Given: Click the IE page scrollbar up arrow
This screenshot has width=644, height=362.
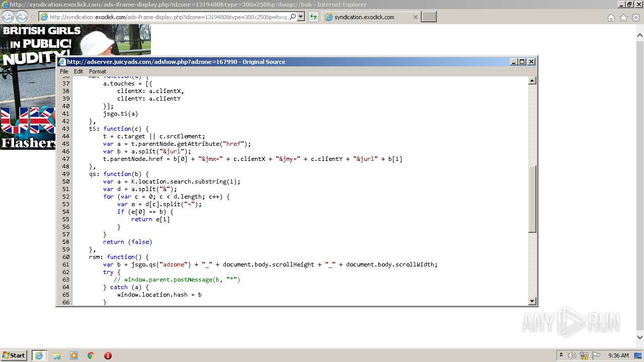Looking at the screenshot, I should pos(640,35).
